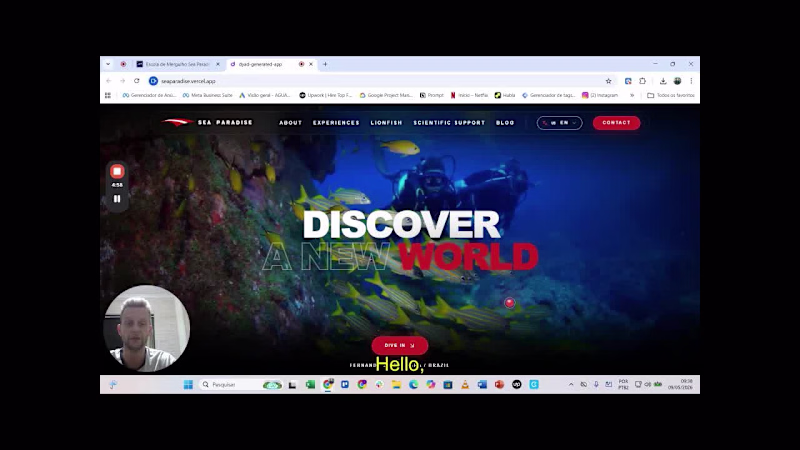Open the Meta Business Suite bookmark
This screenshot has height=450, width=800.
(208, 95)
